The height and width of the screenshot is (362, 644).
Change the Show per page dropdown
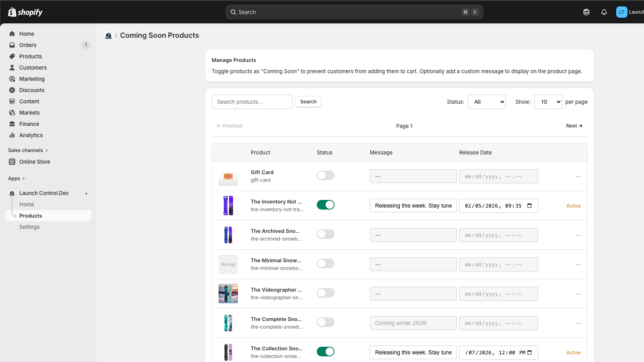click(548, 102)
